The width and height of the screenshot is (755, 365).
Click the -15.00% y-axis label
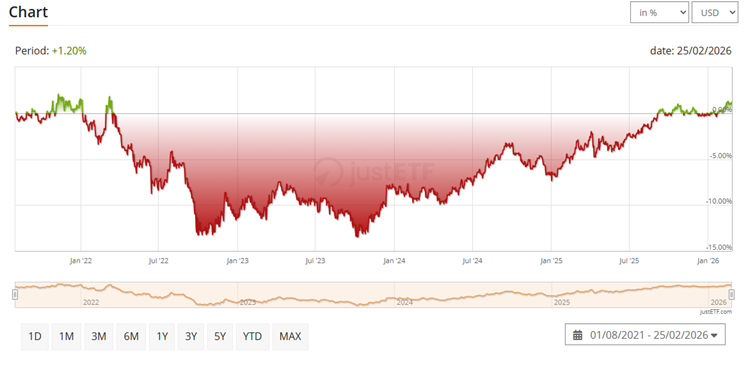(719, 247)
